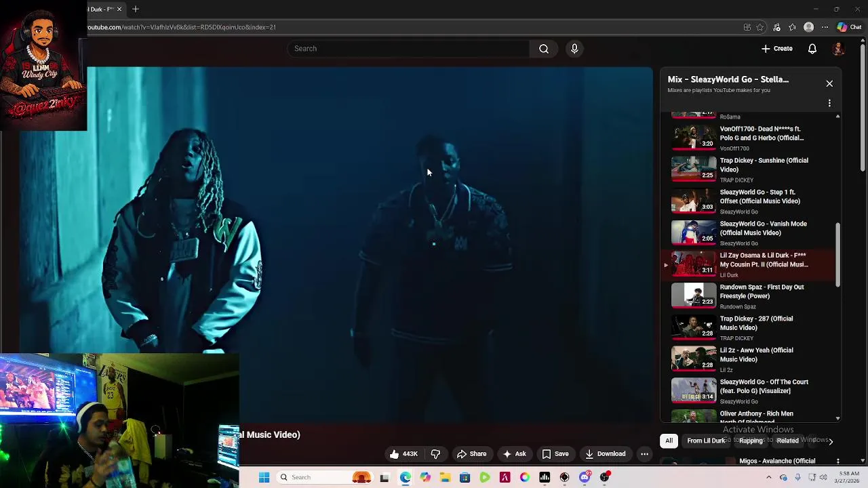
Task: Click the Windows taskbar Search box
Action: click(x=324, y=477)
